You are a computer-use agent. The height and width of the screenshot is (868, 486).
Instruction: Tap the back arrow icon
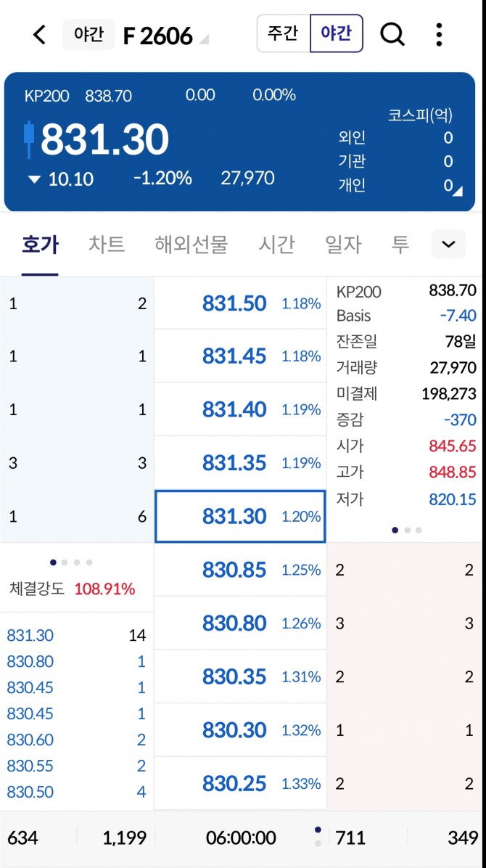(x=40, y=34)
